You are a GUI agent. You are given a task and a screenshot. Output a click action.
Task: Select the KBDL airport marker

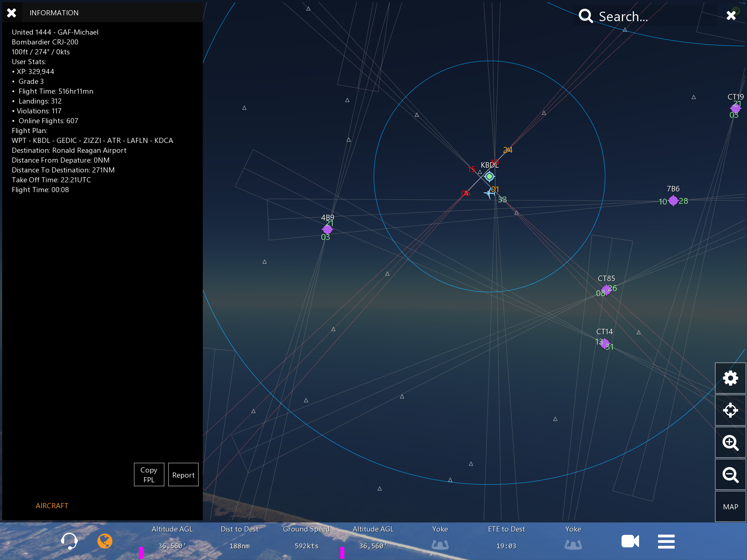point(489,176)
